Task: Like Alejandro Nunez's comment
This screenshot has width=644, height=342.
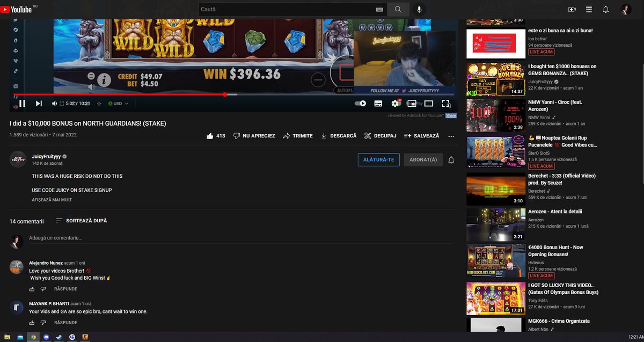Action: pos(32,289)
